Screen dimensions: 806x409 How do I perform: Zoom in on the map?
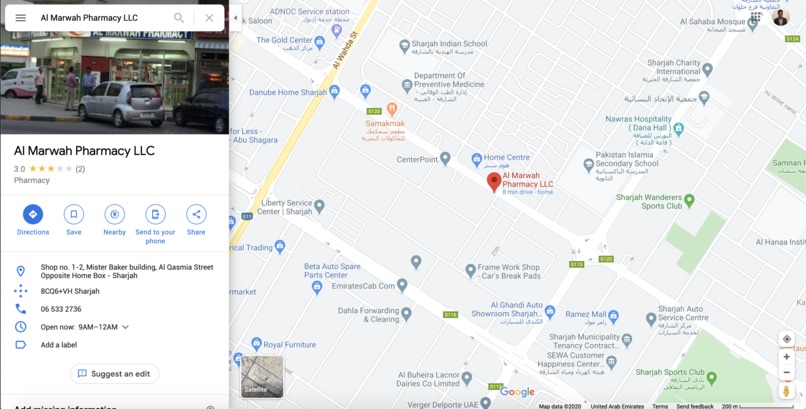point(786,357)
